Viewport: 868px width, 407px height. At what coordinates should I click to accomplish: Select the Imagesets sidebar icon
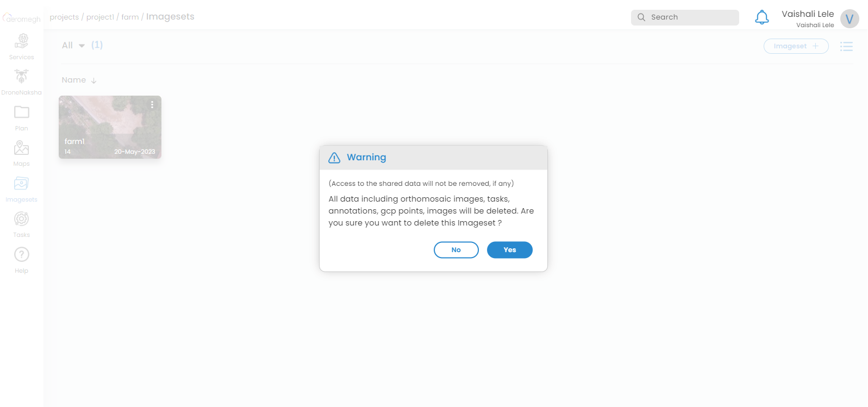coord(22,184)
